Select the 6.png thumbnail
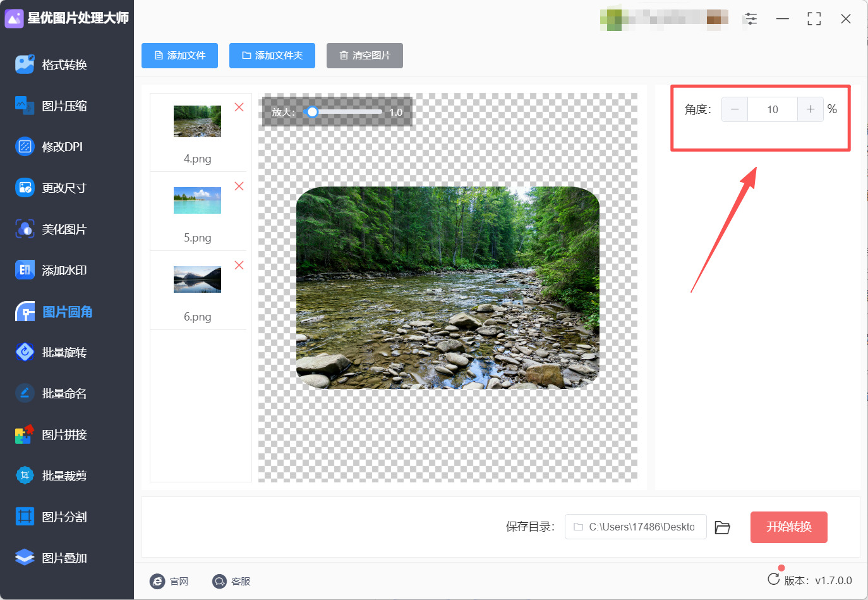Screen dimensions: 868x600 click(198, 279)
